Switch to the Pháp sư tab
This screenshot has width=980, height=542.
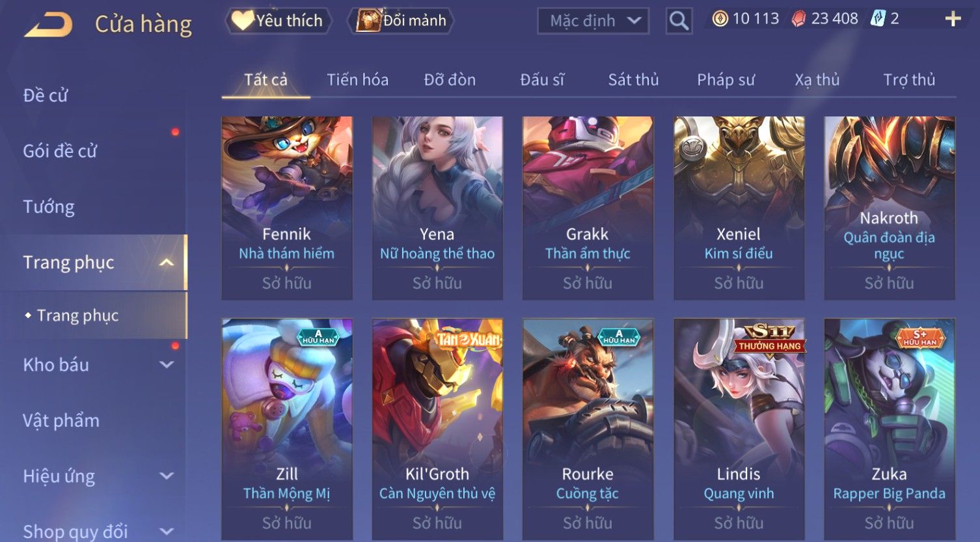[726, 80]
